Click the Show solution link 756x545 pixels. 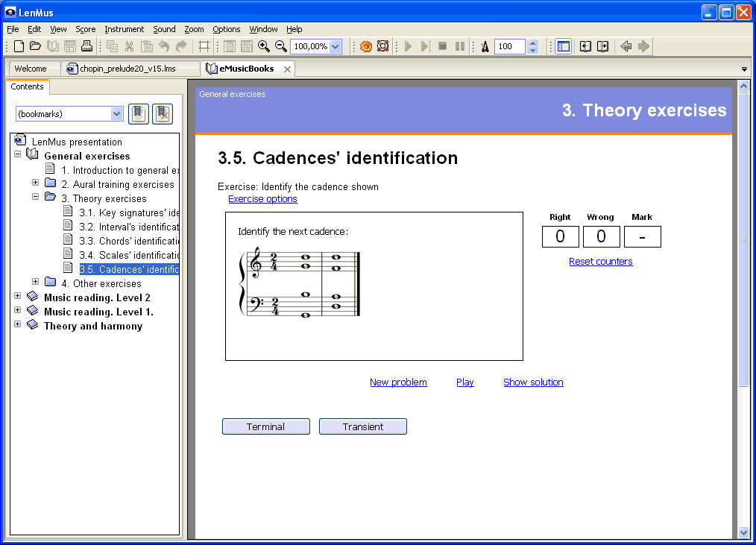533,382
